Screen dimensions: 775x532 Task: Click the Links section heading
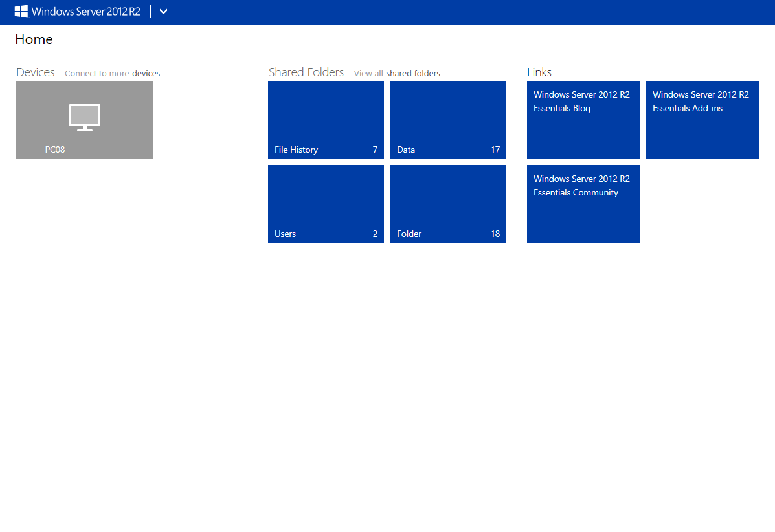click(539, 72)
